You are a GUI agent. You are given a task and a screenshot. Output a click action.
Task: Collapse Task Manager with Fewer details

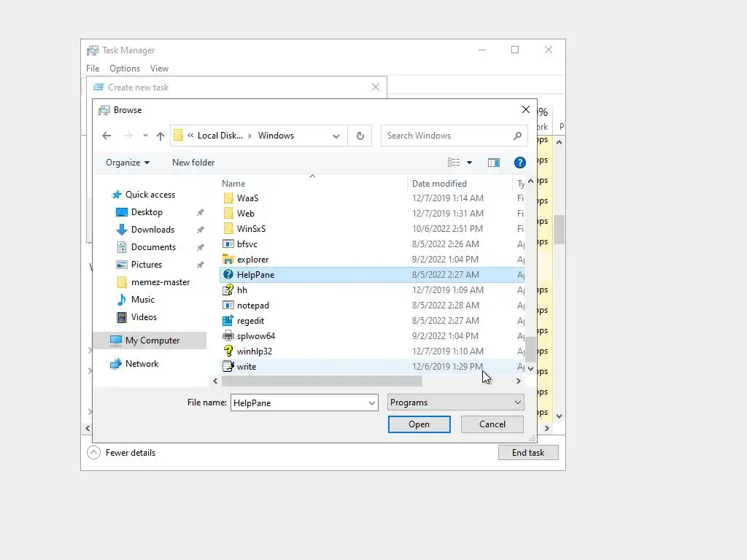[x=122, y=453]
